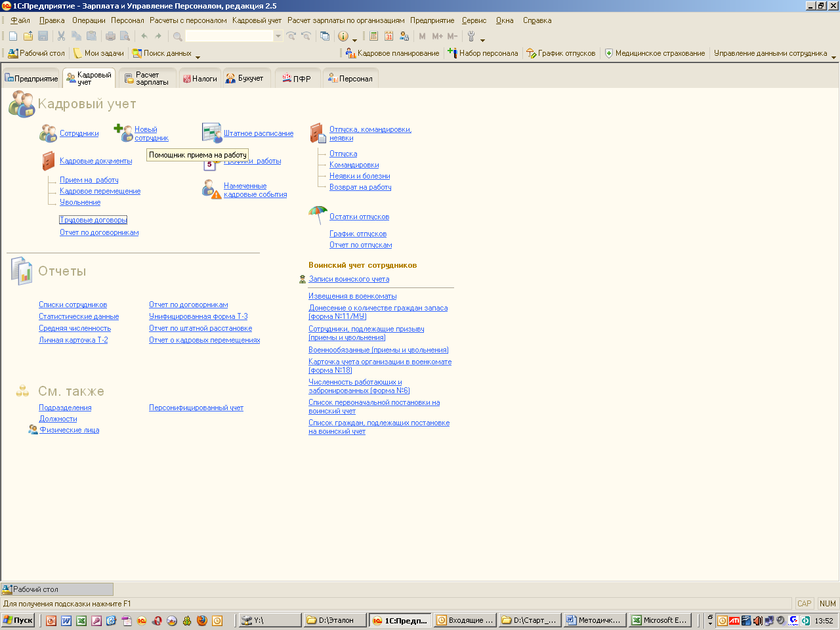Expand the dropdown arrow after the wrench icon
Screen dimensions: 840x630
click(483, 39)
